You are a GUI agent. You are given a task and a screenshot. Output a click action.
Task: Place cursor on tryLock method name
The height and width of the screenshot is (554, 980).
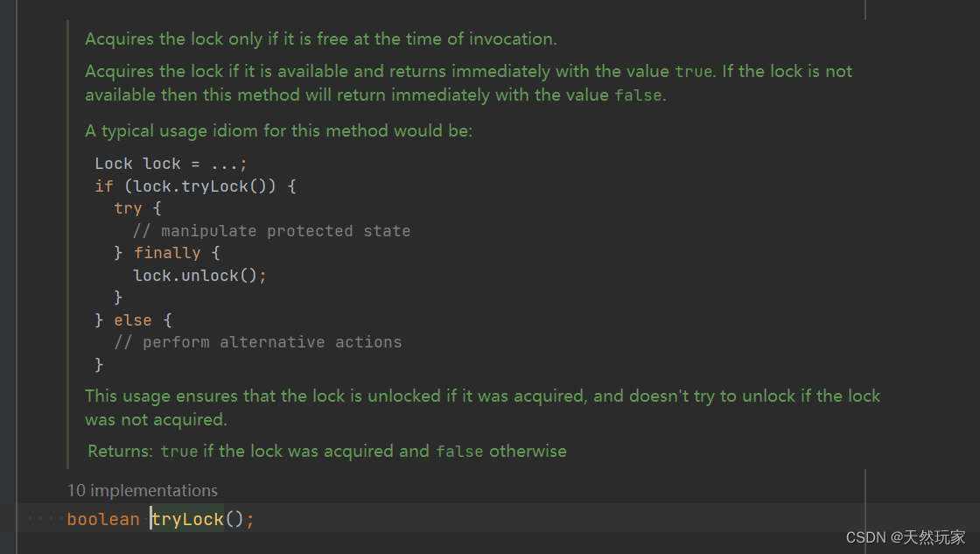(187, 519)
